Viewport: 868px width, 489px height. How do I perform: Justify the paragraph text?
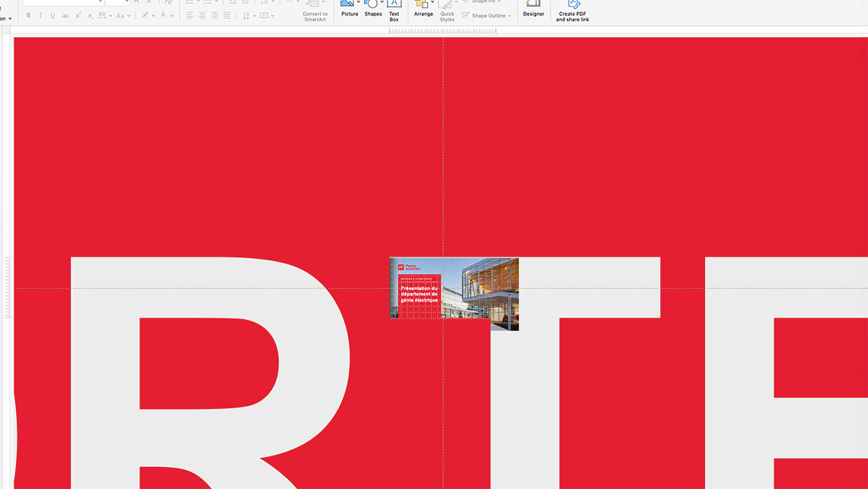coord(226,15)
